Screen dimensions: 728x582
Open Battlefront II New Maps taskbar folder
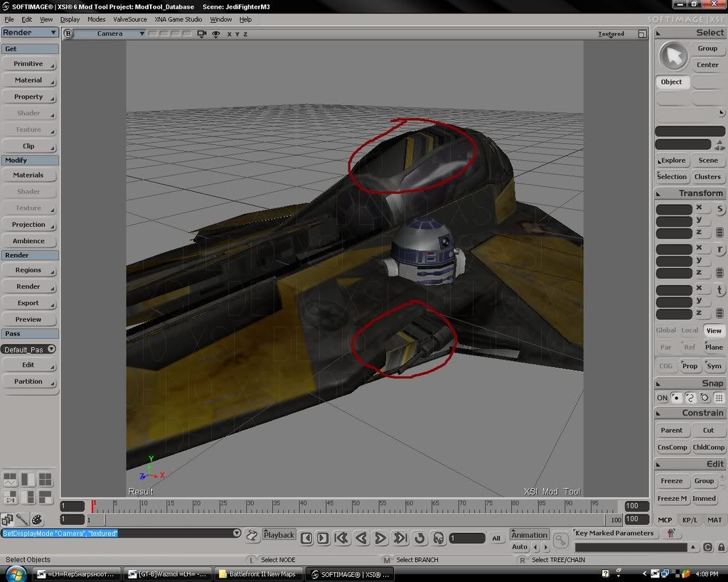(259, 574)
